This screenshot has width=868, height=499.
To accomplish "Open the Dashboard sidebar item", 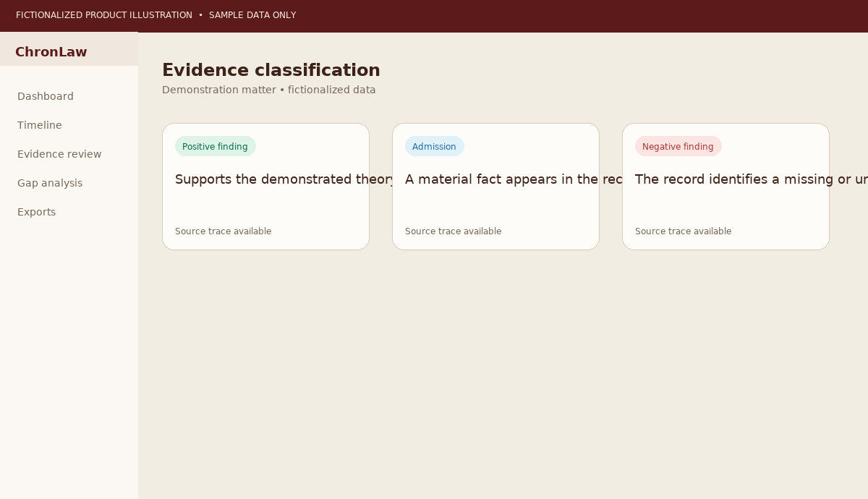I will [x=46, y=96].
